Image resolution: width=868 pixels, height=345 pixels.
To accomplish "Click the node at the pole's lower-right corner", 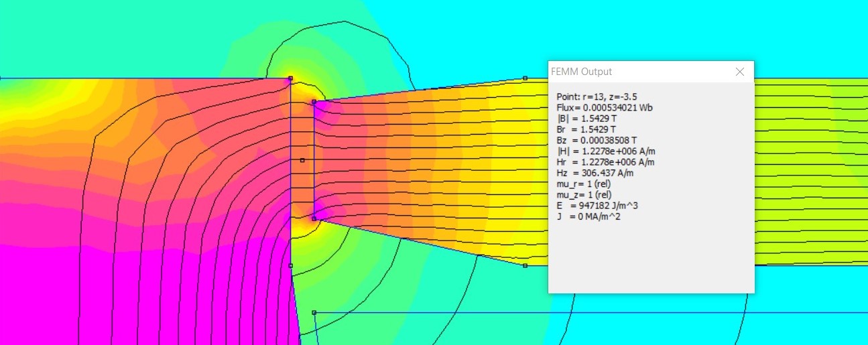I will (x=290, y=265).
